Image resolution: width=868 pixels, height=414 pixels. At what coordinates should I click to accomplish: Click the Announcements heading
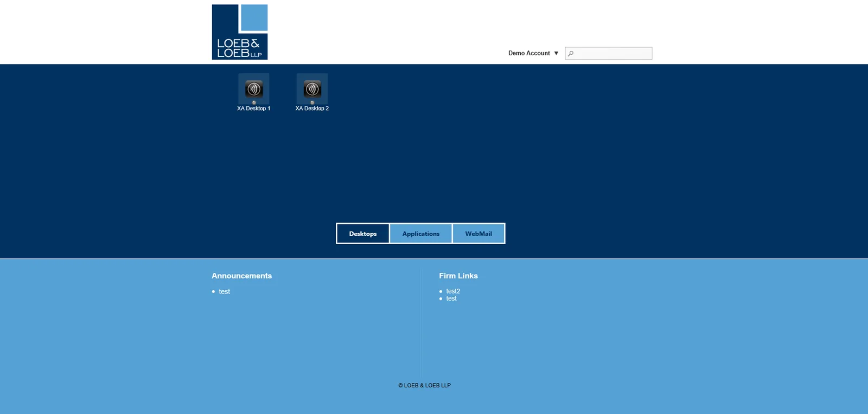point(242,276)
